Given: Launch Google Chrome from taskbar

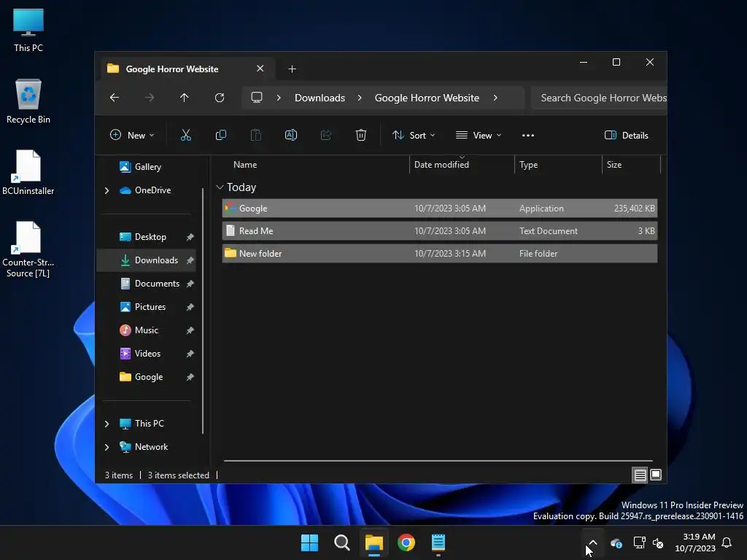Looking at the screenshot, I should click(x=406, y=542).
